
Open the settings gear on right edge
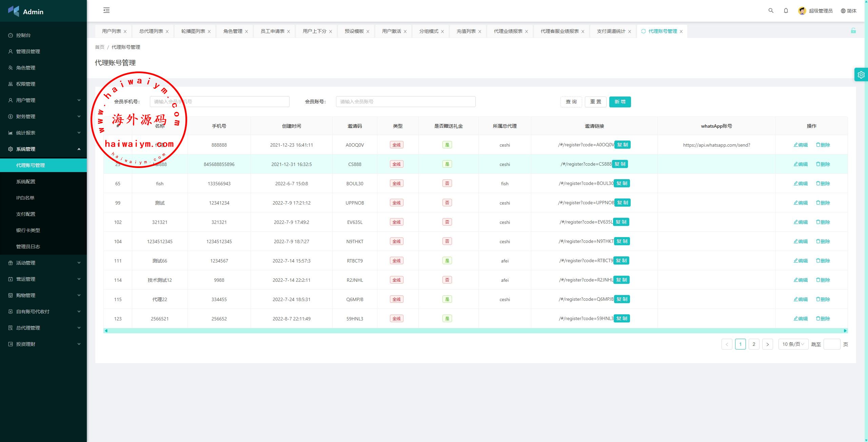click(861, 75)
